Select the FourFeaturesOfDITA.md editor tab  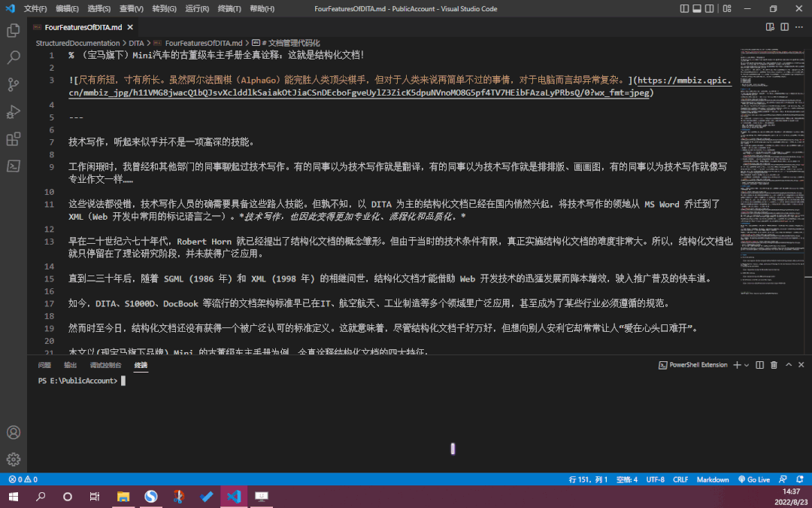click(83, 28)
